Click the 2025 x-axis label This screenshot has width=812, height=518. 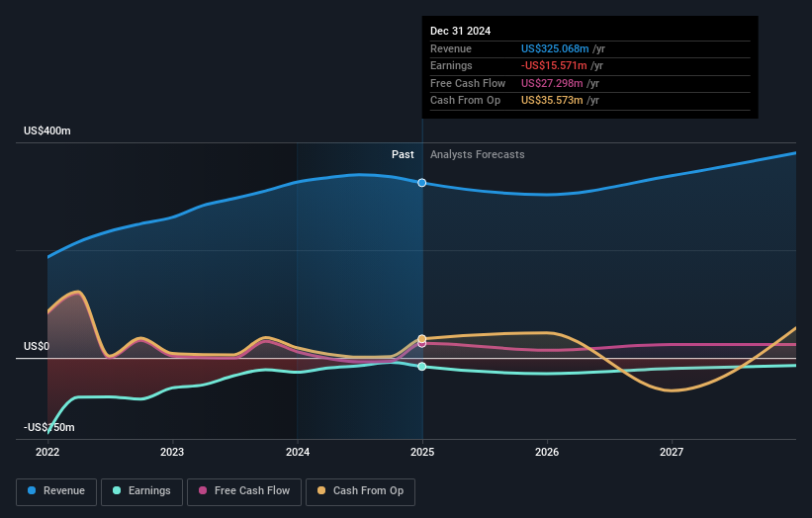point(422,452)
